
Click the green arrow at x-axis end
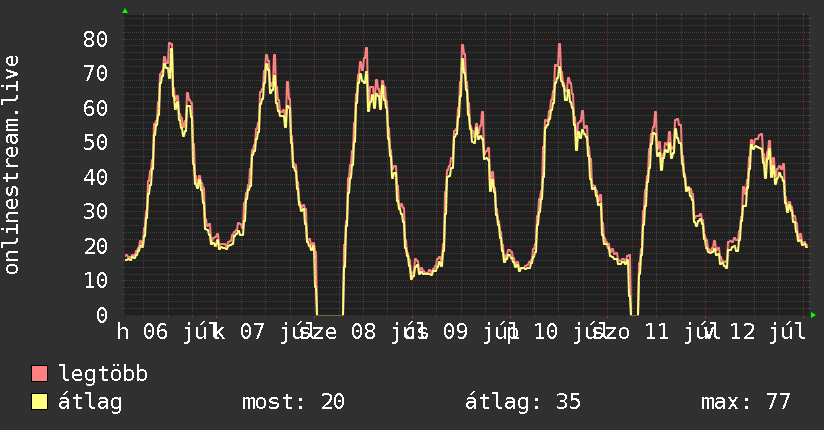pos(813,315)
